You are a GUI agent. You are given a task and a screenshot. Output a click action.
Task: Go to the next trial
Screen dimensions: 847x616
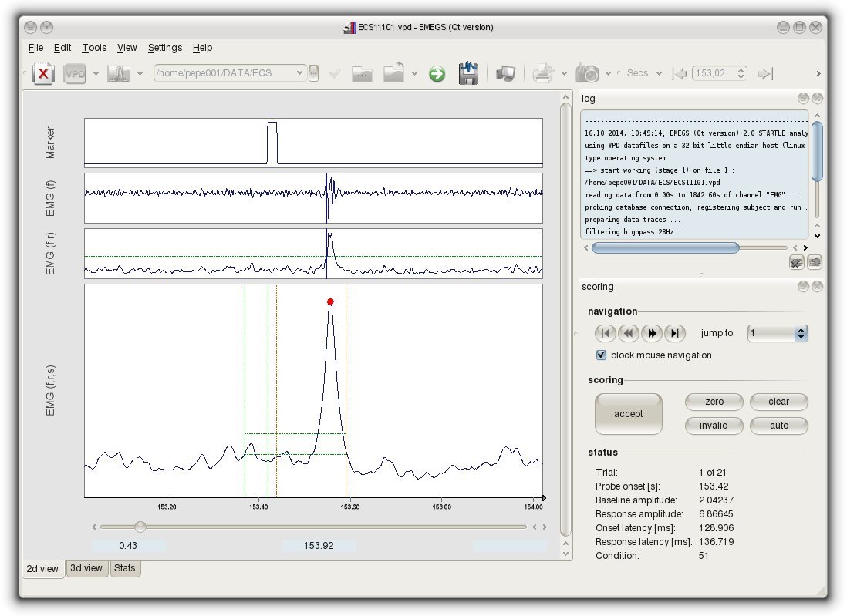(652, 333)
